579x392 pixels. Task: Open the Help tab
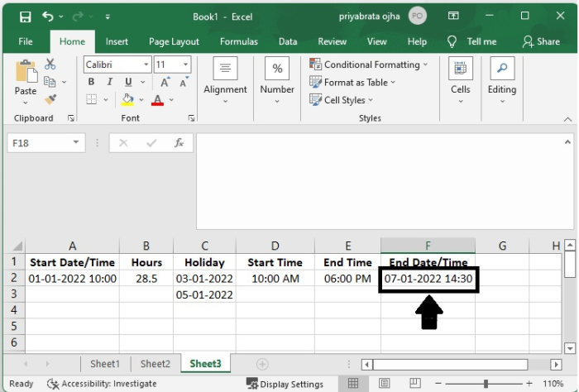(x=417, y=41)
